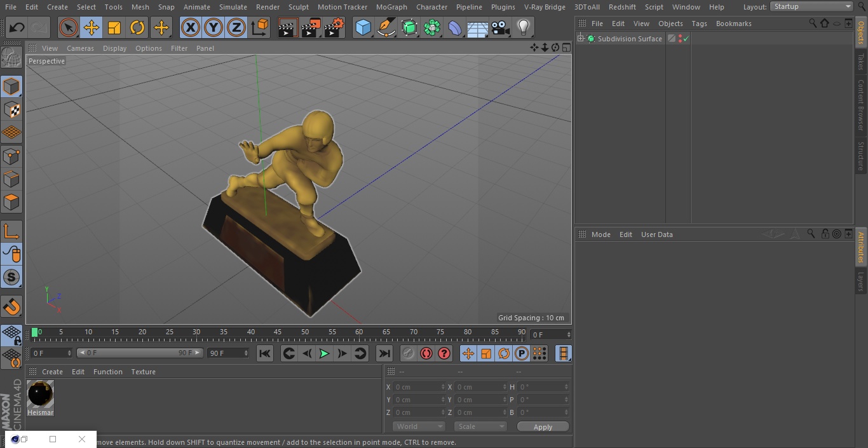The image size is (868, 448).
Task: Click the Undo arrow icon
Action: (x=17, y=27)
